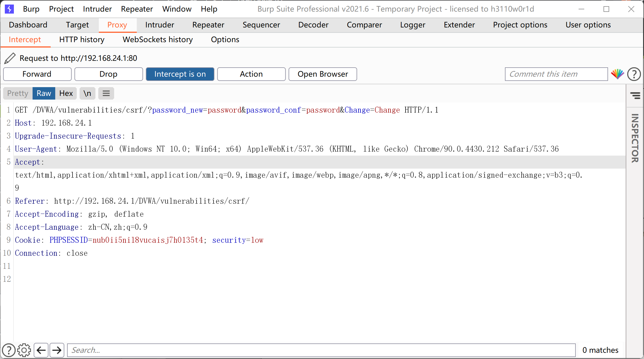The height and width of the screenshot is (359, 644).
Task: Open the User options tab
Action: click(588, 25)
